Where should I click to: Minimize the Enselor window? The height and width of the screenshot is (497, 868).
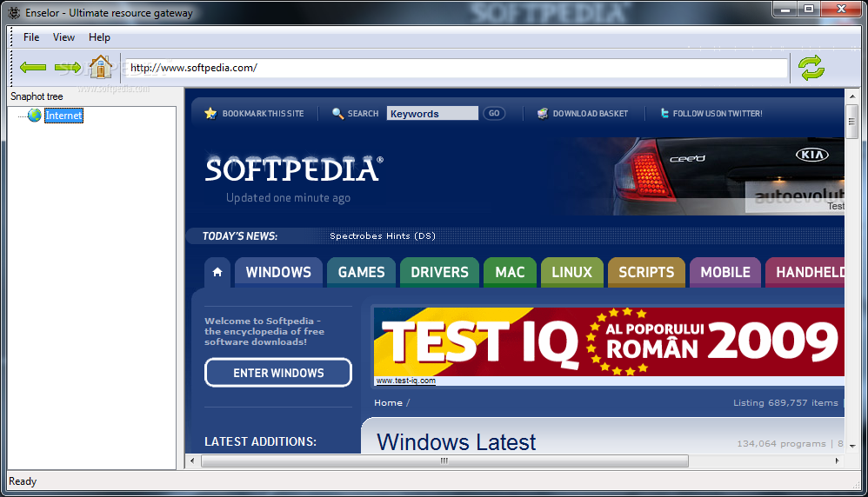pos(785,9)
